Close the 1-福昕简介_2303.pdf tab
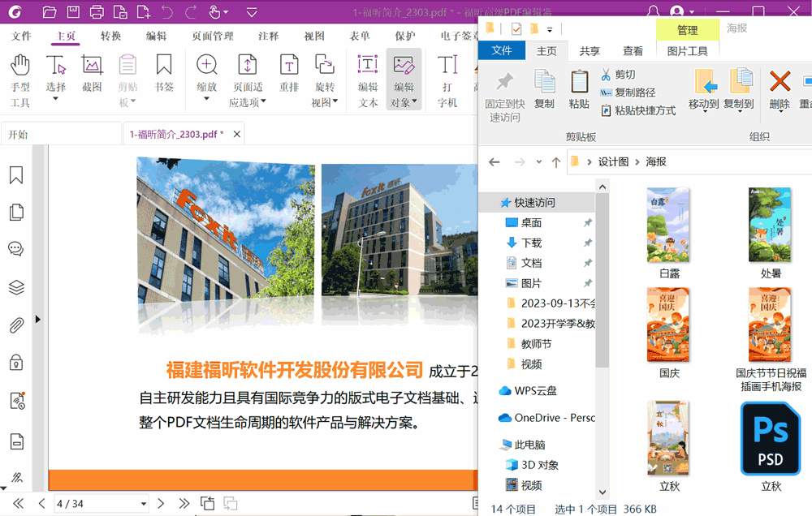812x516 pixels. [x=236, y=134]
